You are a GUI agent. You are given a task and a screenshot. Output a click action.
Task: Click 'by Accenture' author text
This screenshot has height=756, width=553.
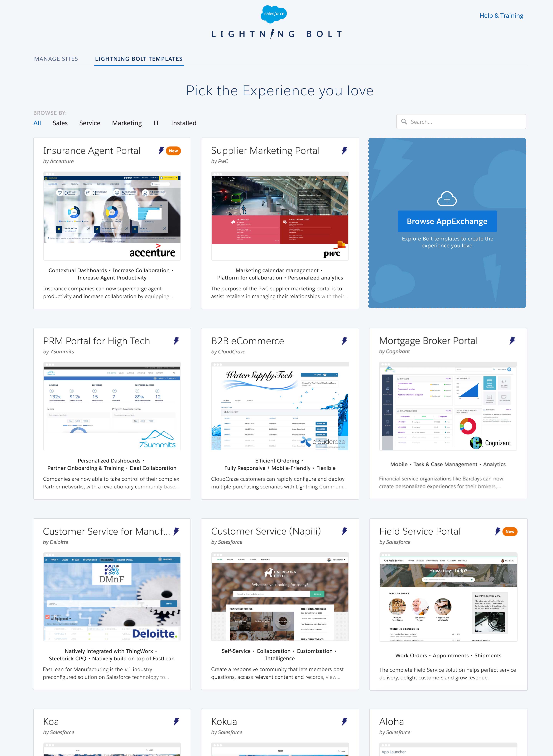tap(58, 161)
